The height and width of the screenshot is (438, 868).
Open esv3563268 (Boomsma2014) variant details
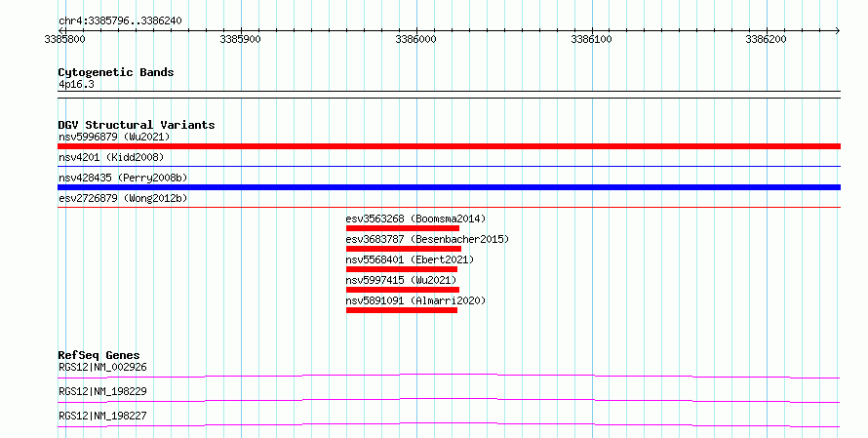point(415,219)
